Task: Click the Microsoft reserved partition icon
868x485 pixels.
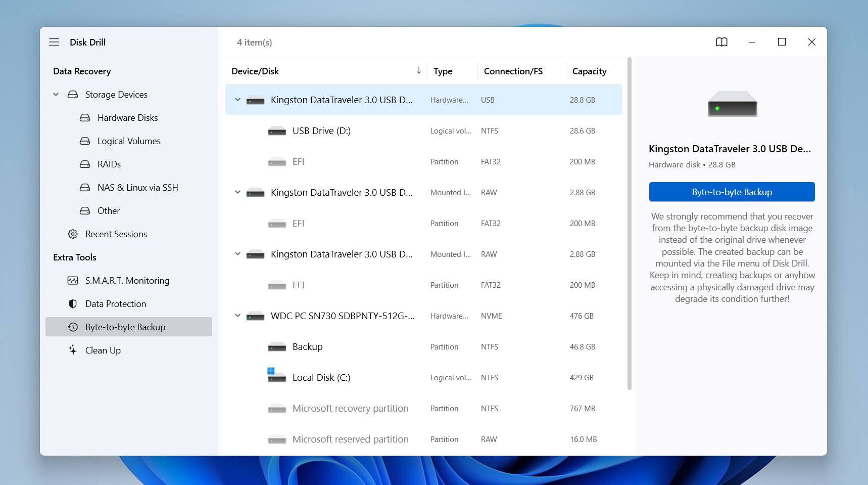Action: 277,439
